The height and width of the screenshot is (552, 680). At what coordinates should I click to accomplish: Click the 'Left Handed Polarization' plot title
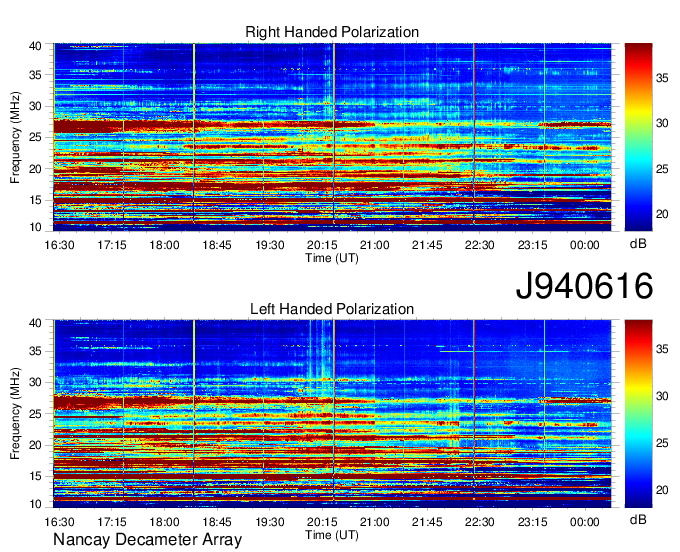click(x=332, y=309)
